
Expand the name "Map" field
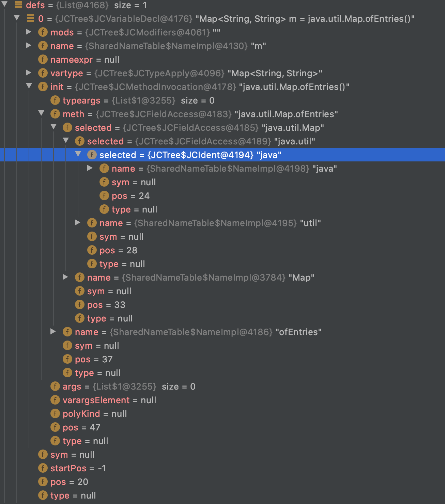[x=66, y=277]
